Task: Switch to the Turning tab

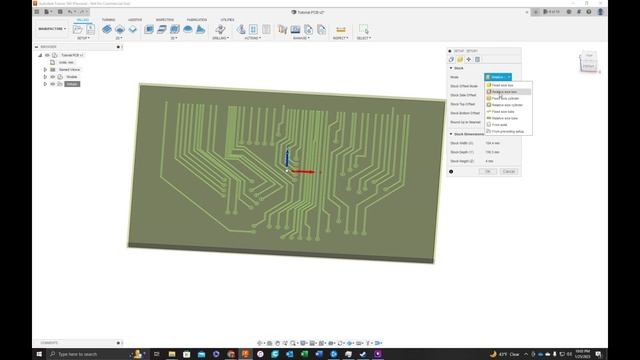Action: 108,20
